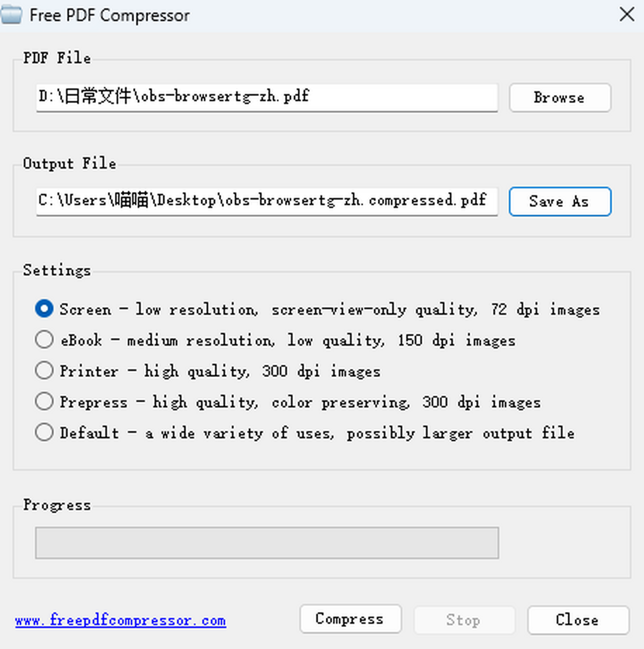
Task: Focus the Output File path field
Action: tap(267, 201)
